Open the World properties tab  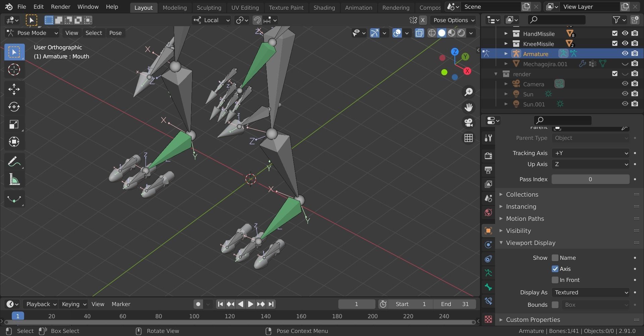point(488,212)
